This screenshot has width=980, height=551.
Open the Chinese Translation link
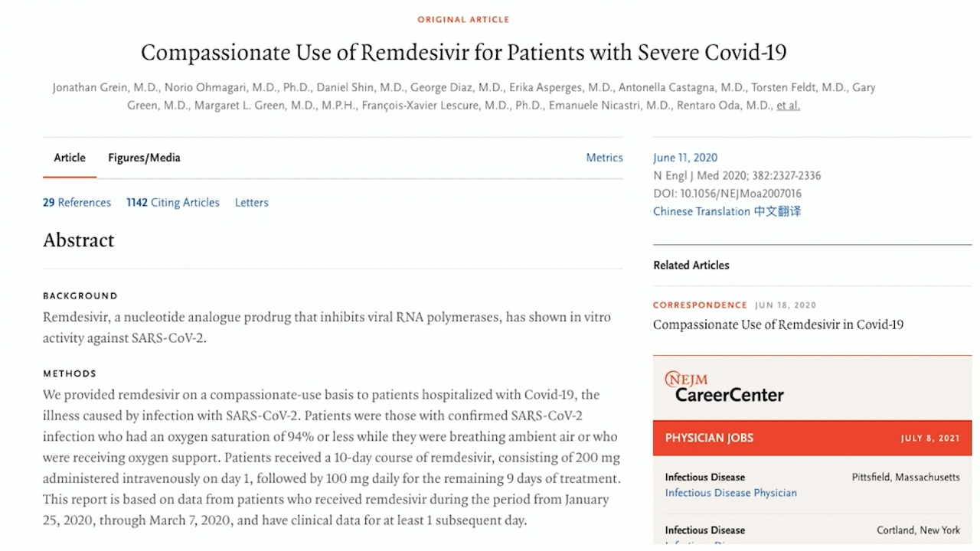click(x=727, y=212)
